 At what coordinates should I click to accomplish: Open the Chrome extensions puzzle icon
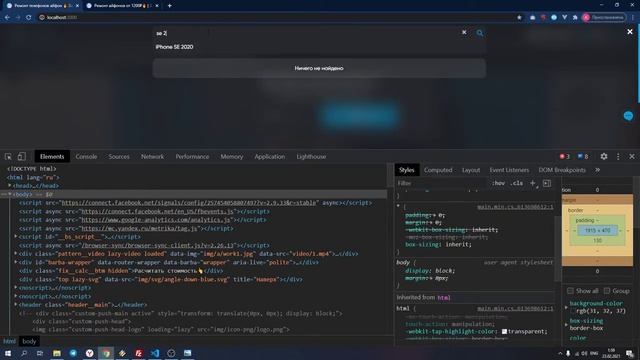[575, 18]
